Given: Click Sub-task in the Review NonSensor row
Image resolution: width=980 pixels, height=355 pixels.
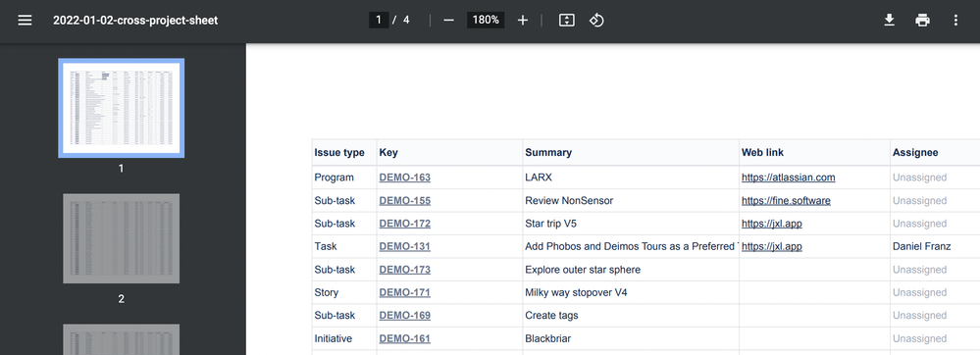Looking at the screenshot, I should 335,201.
